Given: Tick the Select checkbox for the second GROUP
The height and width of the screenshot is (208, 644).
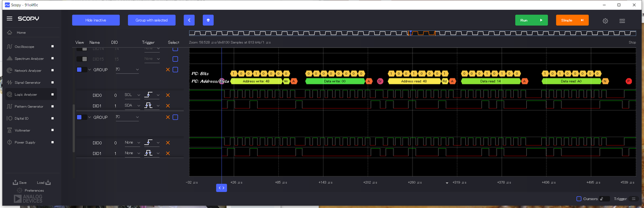Looking at the screenshot, I should 175,117.
